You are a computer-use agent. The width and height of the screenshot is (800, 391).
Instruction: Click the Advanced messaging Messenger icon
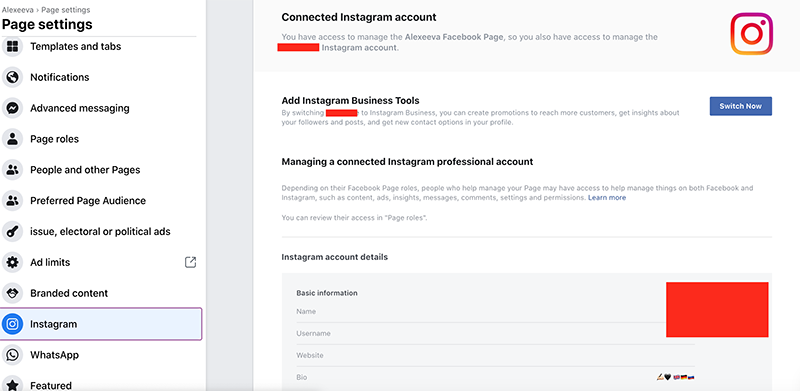tap(12, 108)
